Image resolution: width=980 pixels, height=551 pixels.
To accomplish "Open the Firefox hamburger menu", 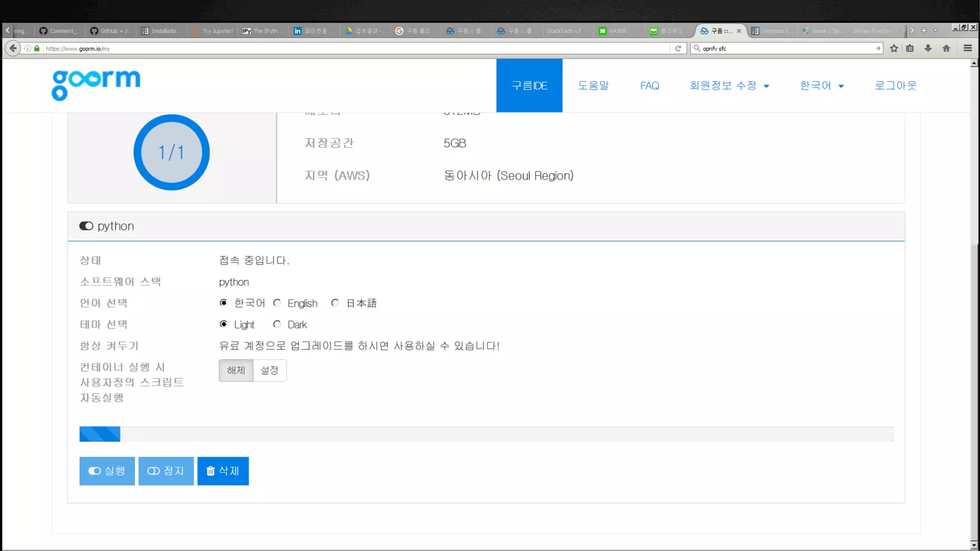I will (x=968, y=48).
